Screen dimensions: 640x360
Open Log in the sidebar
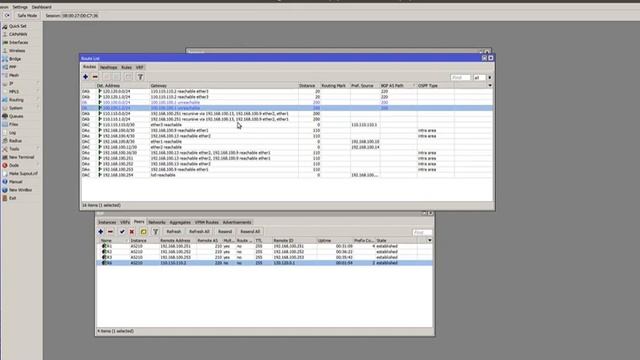tap(13, 133)
